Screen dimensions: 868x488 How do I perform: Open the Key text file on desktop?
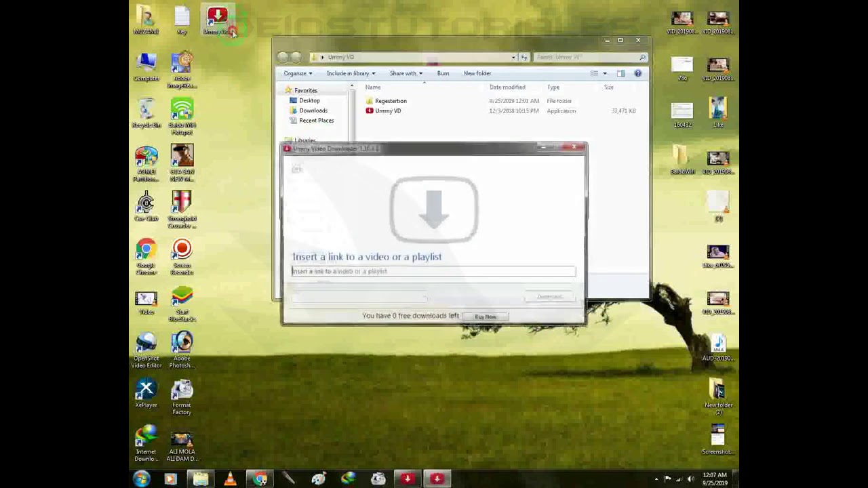click(182, 20)
